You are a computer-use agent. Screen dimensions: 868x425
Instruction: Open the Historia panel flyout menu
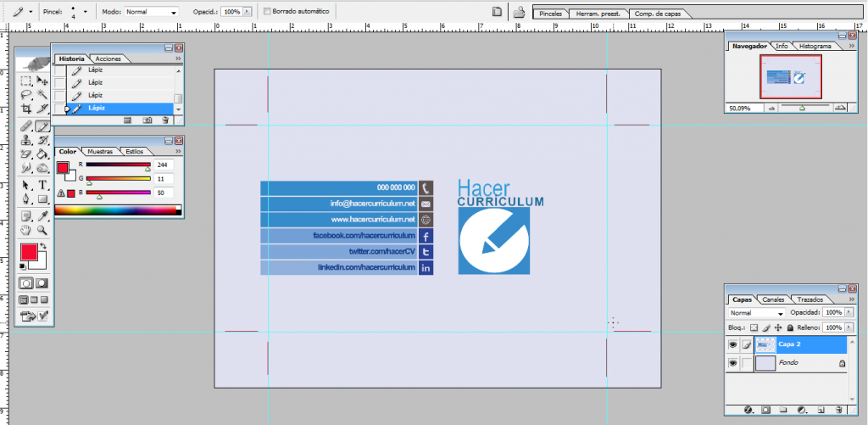coord(178,59)
